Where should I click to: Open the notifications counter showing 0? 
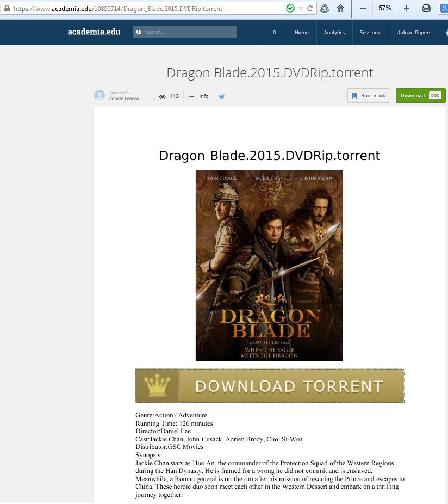[274, 33]
